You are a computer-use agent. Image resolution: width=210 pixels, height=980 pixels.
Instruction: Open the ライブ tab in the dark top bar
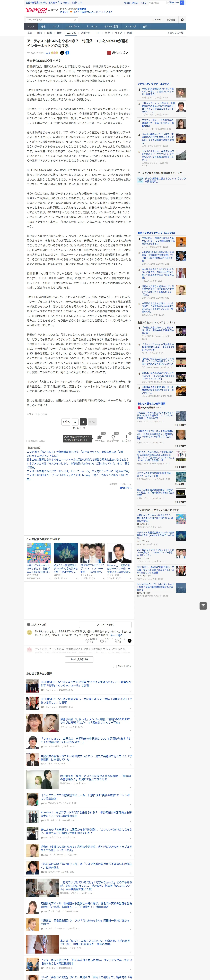(x=56, y=27)
